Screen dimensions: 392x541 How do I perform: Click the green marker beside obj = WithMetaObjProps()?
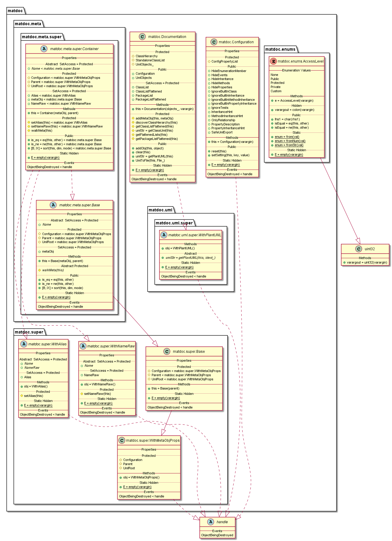[121, 478]
